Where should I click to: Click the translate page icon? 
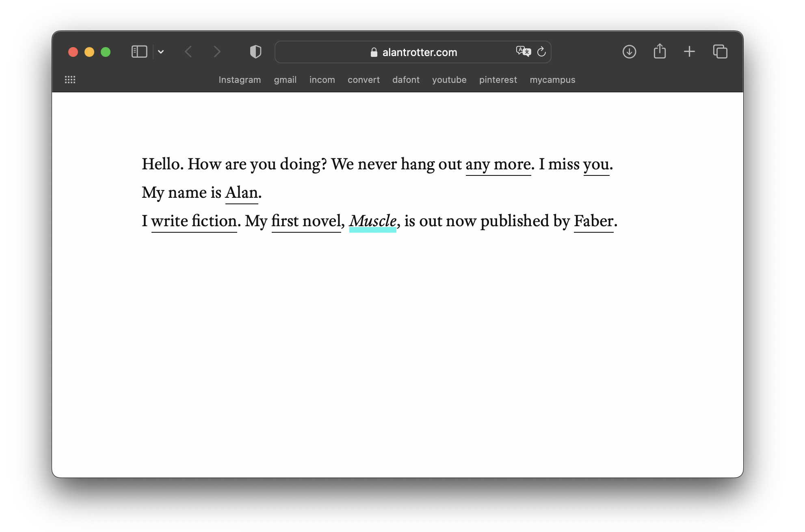click(523, 52)
